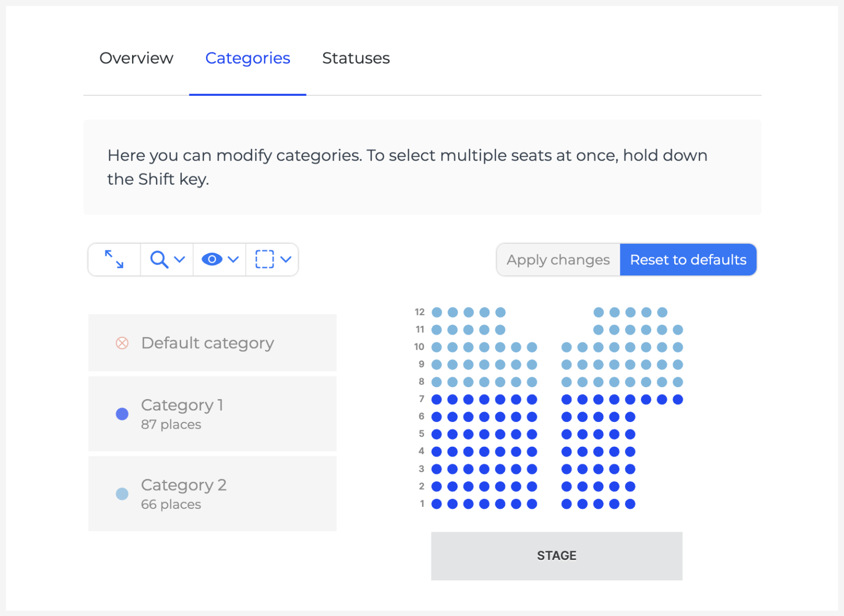Click the fullscreen expand icon
Image resolution: width=844 pixels, height=616 pixels.
(x=114, y=259)
